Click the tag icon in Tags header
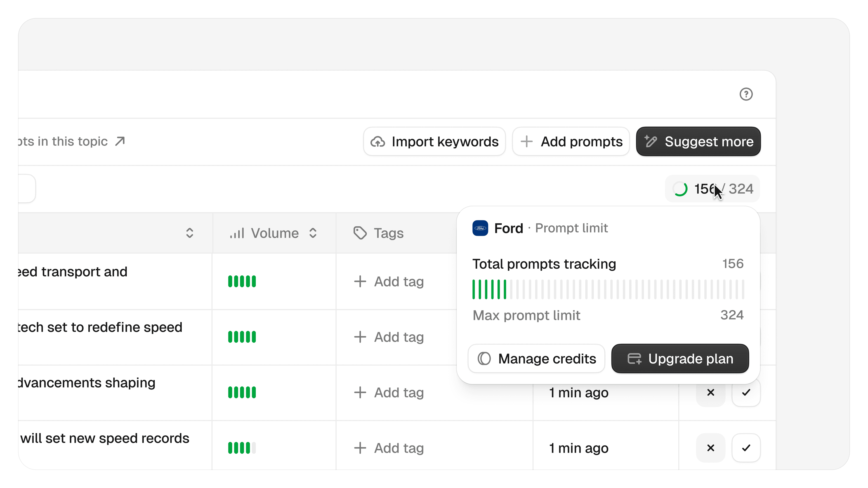The width and height of the screenshot is (868, 488). [x=360, y=233]
